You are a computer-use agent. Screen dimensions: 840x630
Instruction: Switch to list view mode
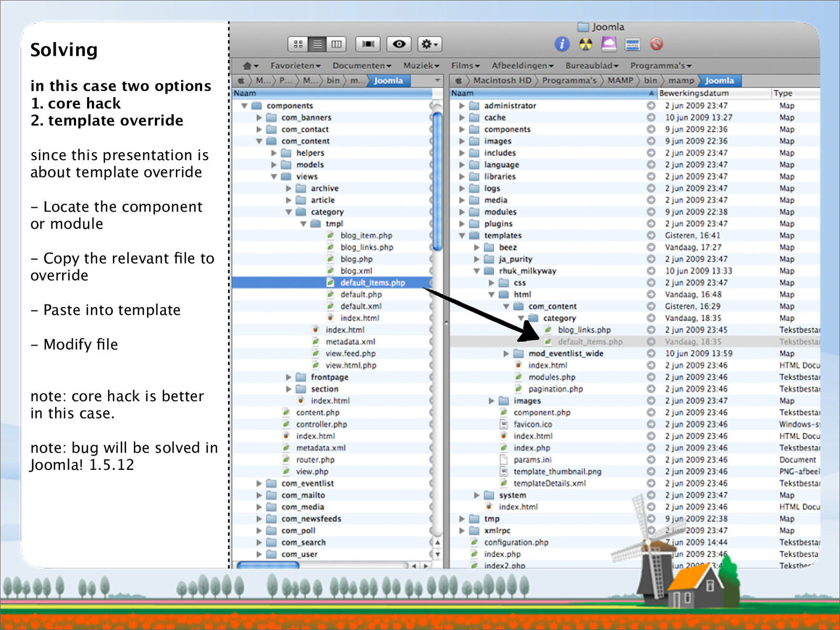click(317, 44)
